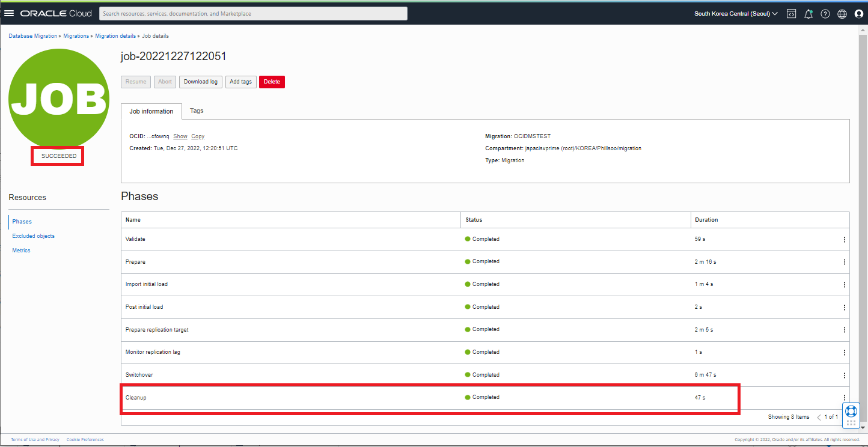Show the full OCID
This screenshot has height=447, width=868.
tap(180, 136)
